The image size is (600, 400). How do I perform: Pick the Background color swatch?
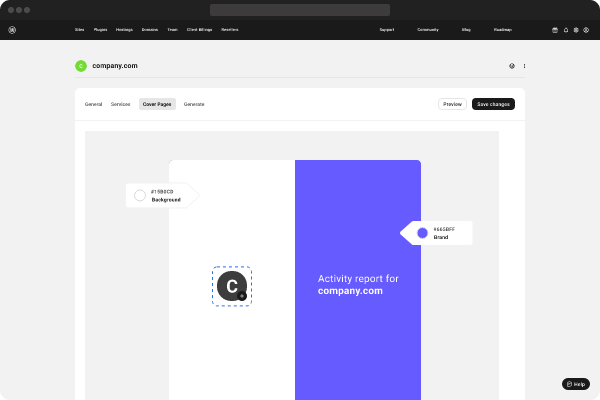(x=140, y=195)
